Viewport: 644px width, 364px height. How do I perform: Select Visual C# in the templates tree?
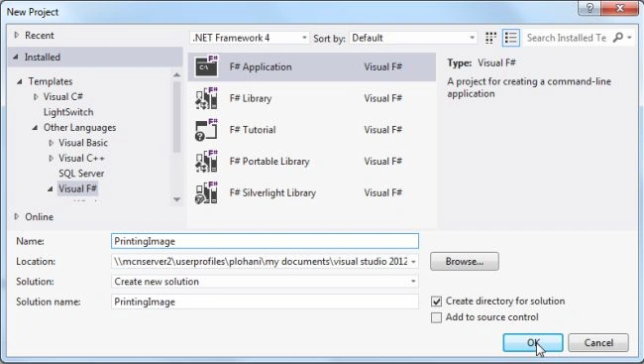[x=63, y=96]
